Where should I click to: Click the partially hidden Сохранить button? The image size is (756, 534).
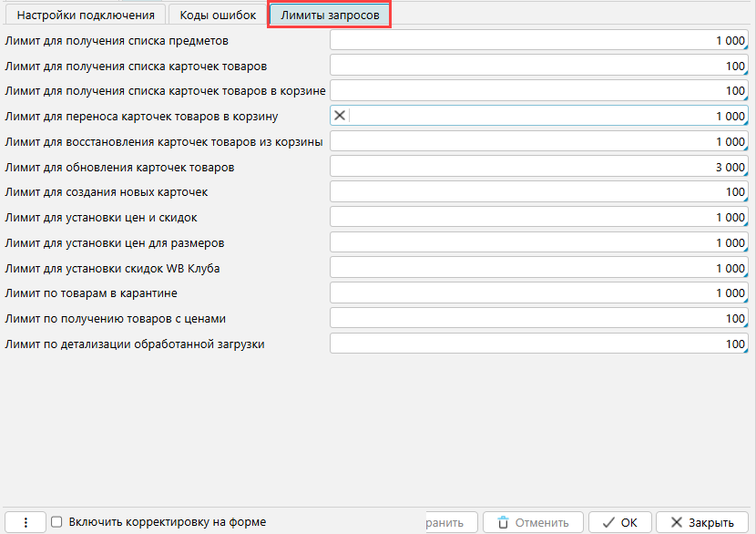[x=452, y=522]
